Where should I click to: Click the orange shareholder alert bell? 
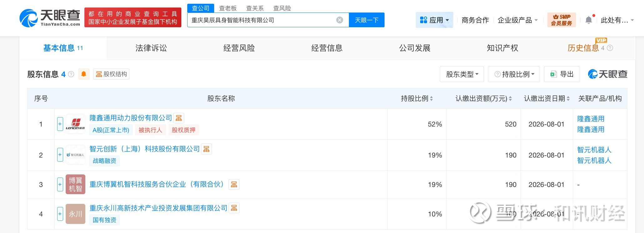pyautogui.click(x=84, y=74)
